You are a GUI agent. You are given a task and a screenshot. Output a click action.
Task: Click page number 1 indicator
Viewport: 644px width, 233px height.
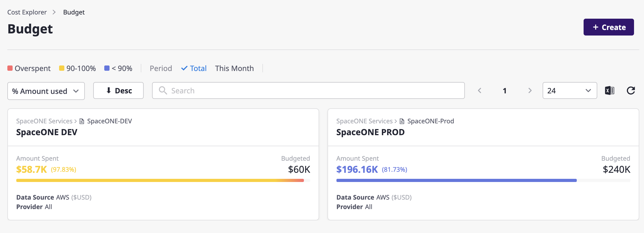tap(505, 91)
